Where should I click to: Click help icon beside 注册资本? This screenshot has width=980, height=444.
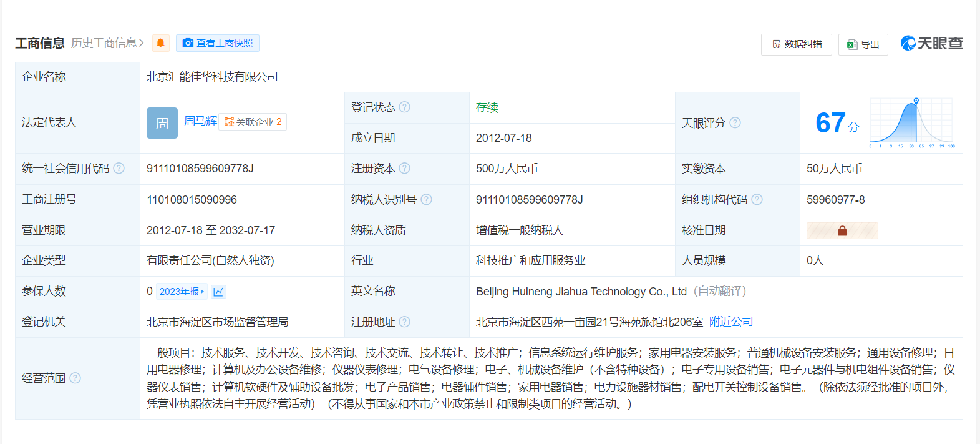pyautogui.click(x=405, y=169)
